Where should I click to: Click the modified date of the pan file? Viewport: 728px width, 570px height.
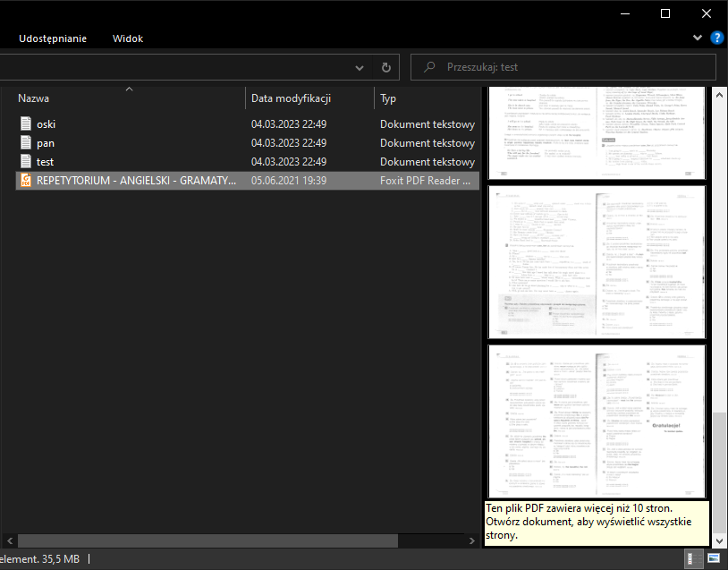[x=289, y=142]
